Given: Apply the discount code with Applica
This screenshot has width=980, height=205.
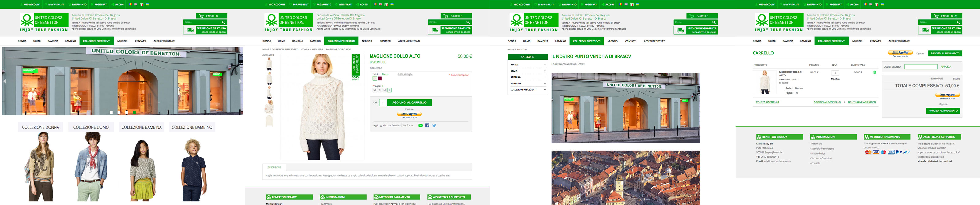Looking at the screenshot, I should coord(946,67).
